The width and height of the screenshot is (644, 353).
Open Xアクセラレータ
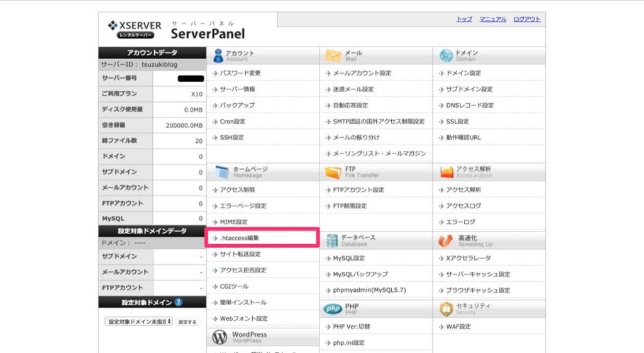coord(468,258)
